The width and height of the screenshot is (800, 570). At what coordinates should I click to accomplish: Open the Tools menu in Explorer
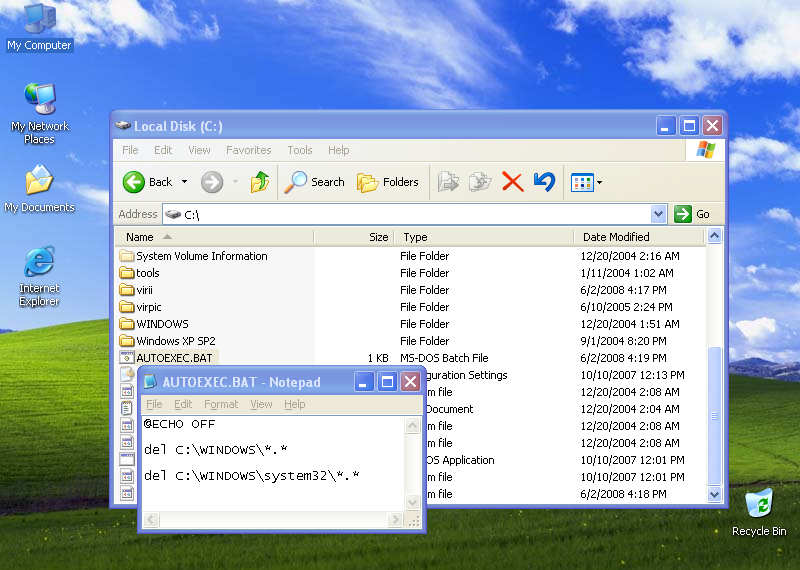(299, 150)
